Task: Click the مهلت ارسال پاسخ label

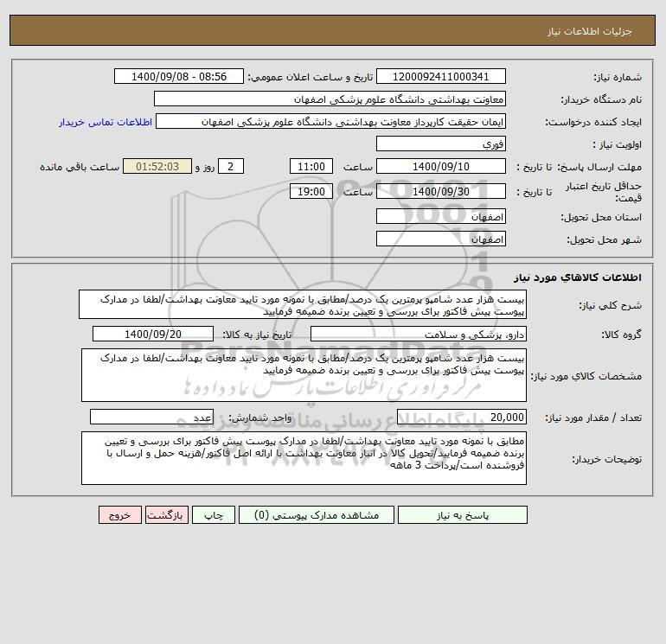Action: pyautogui.click(x=599, y=167)
